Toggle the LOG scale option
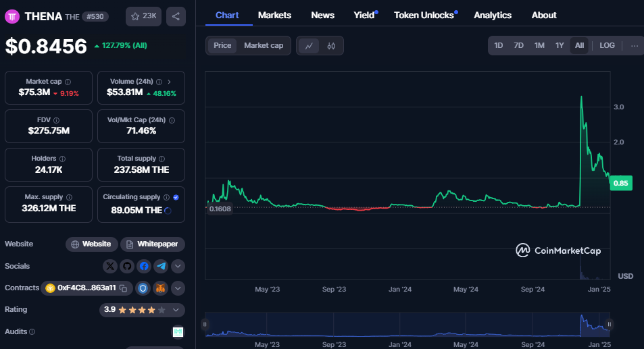The height and width of the screenshot is (349, 644). 607,45
